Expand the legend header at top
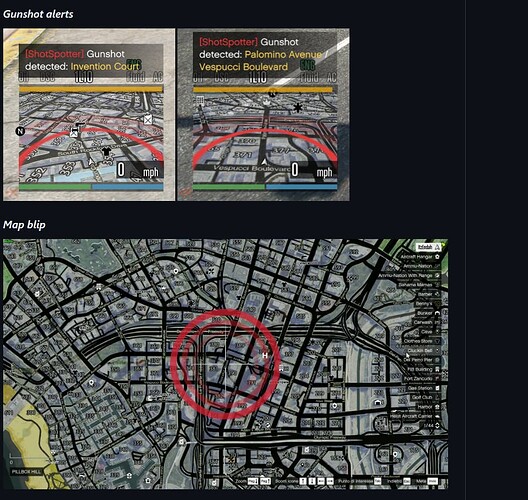Screen dimensions: 528x500 (x=428, y=247)
